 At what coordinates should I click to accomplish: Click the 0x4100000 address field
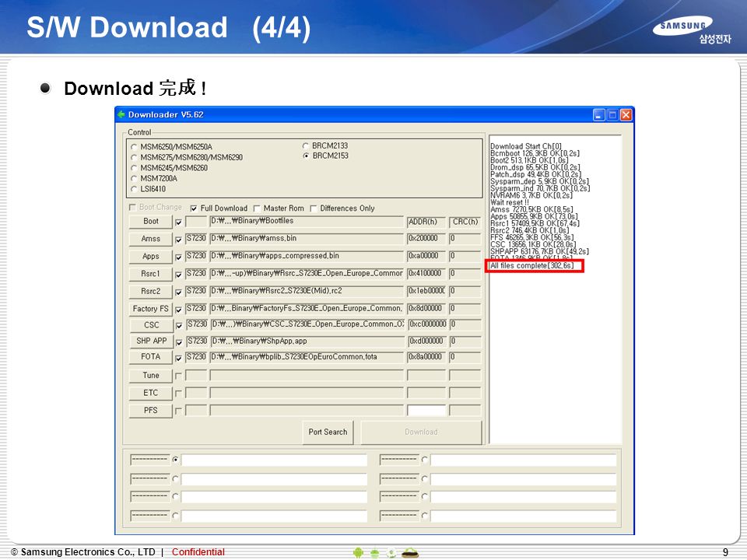[426, 274]
